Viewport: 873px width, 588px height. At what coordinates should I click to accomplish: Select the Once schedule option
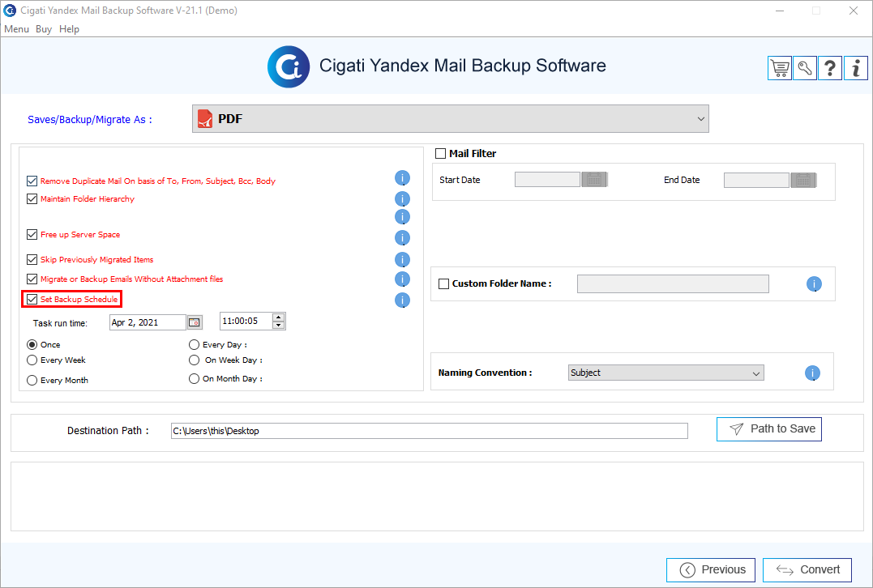32,344
